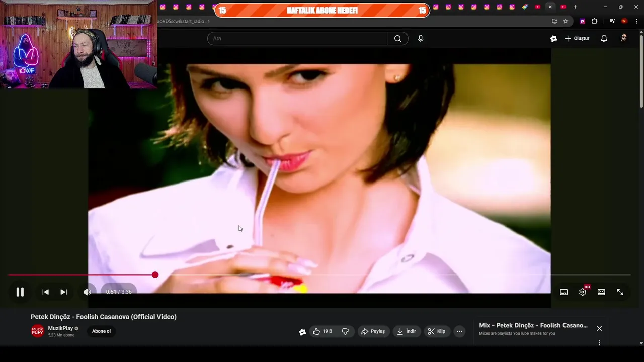Open the MuzikPlay channel avatar
The image size is (644, 362).
(x=38, y=331)
